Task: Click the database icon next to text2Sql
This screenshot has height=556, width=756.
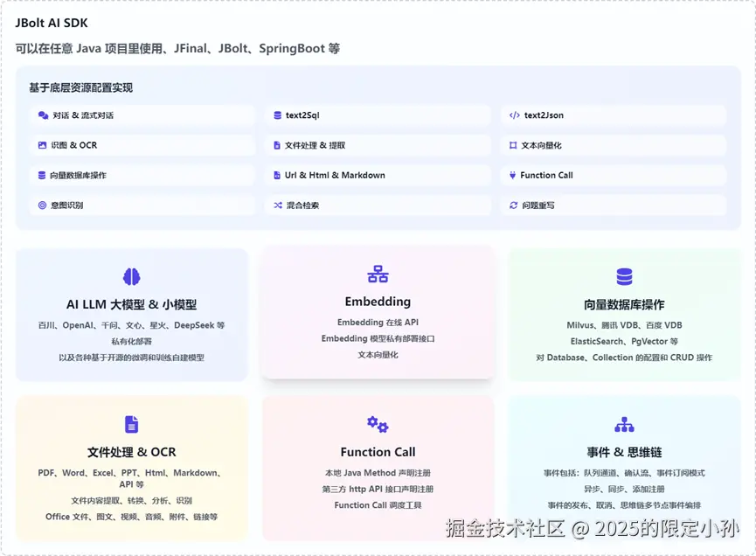Action: [x=277, y=115]
